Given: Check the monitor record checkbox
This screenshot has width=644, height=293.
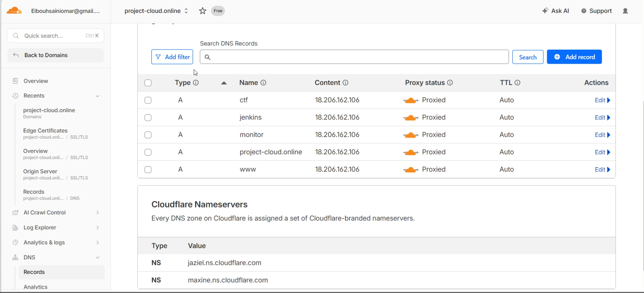Looking at the screenshot, I should (x=148, y=135).
